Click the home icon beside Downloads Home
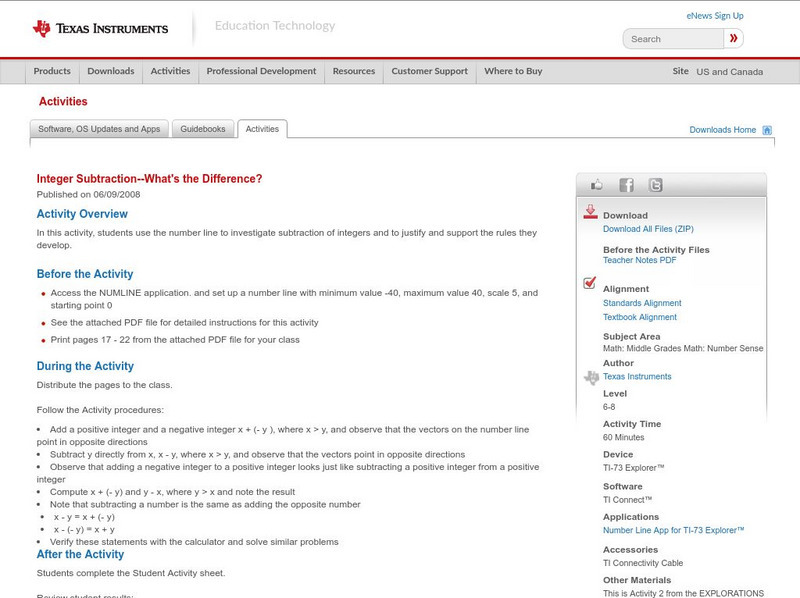Image resolution: width=800 pixels, height=598 pixels. pyautogui.click(x=767, y=130)
